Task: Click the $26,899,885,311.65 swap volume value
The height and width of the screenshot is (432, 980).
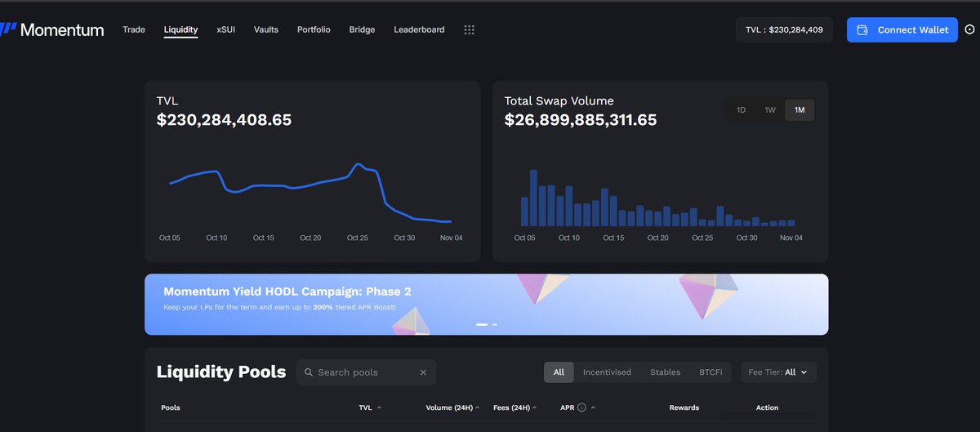Action: [x=581, y=120]
